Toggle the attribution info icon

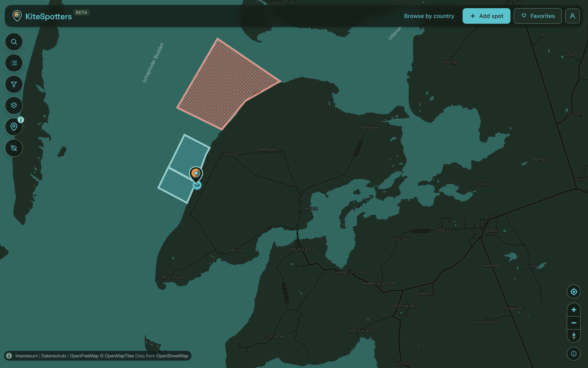[x=9, y=356]
